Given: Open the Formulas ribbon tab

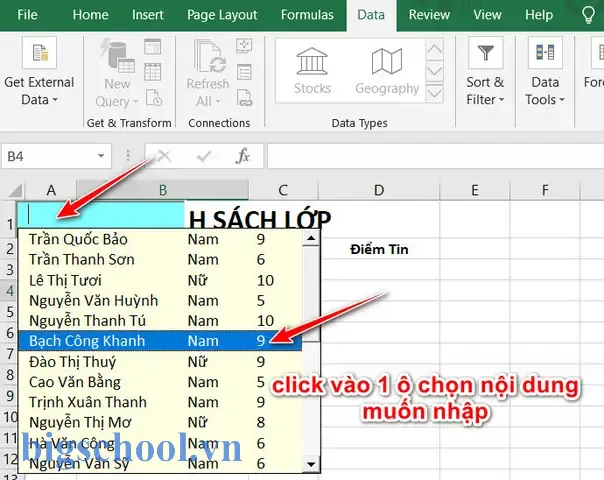Looking at the screenshot, I should [x=307, y=15].
